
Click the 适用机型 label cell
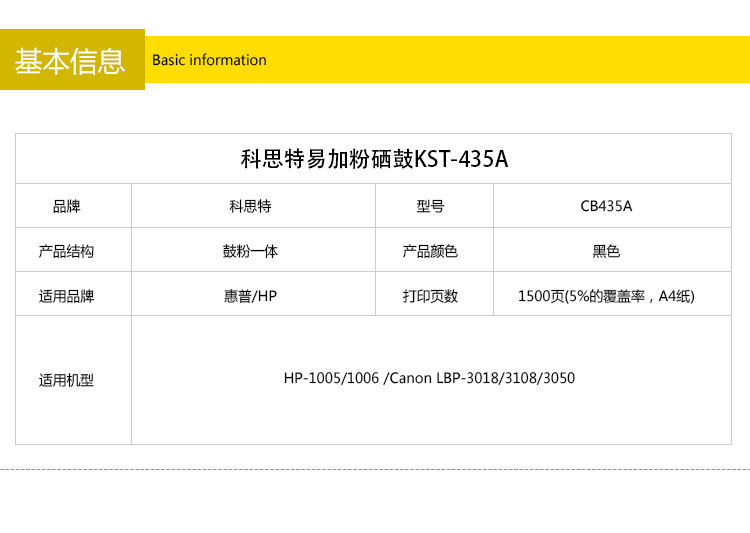(x=66, y=380)
